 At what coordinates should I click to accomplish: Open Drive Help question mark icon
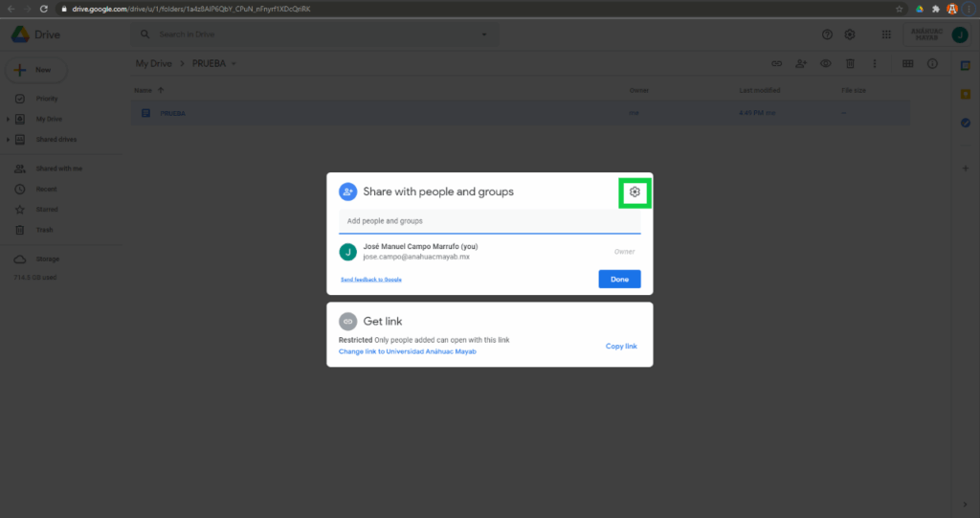(x=827, y=34)
